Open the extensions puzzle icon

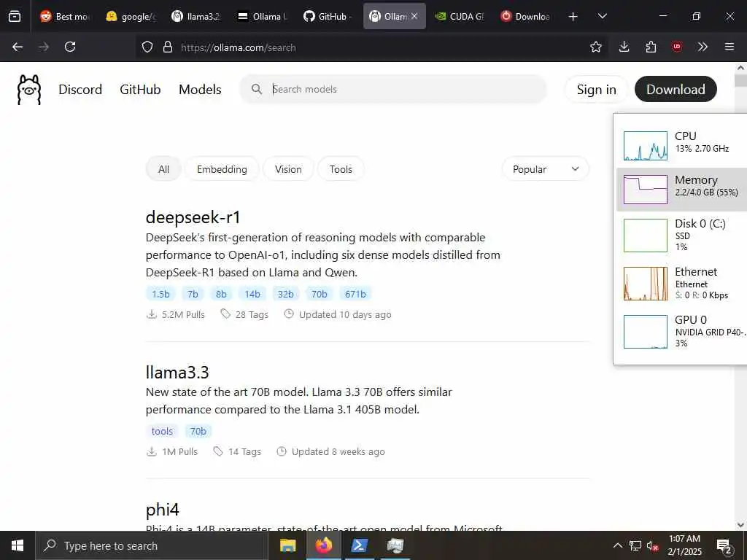(x=651, y=47)
